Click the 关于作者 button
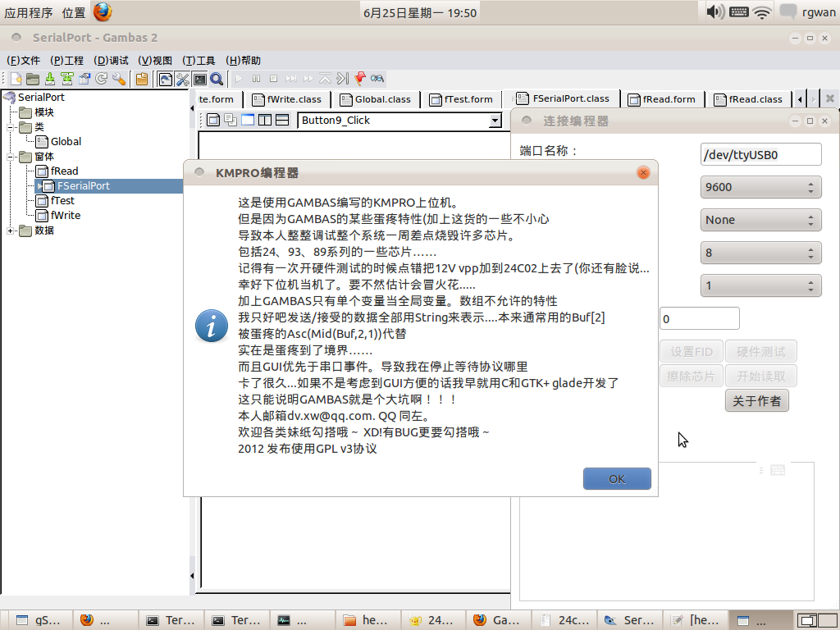Screen dimensions: 840x630 [x=757, y=401]
